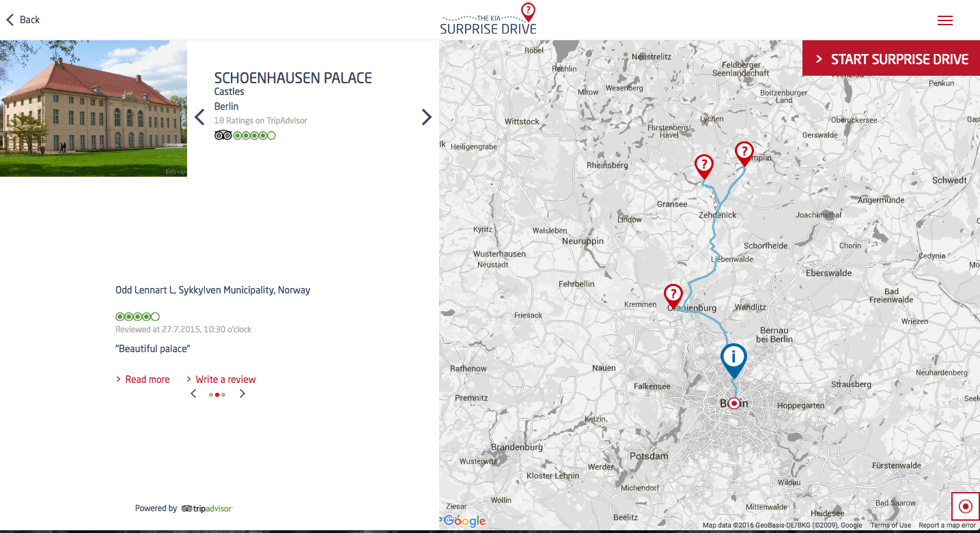Select the second red pagination dot
Viewport: 980px width, 533px height.
[217, 394]
